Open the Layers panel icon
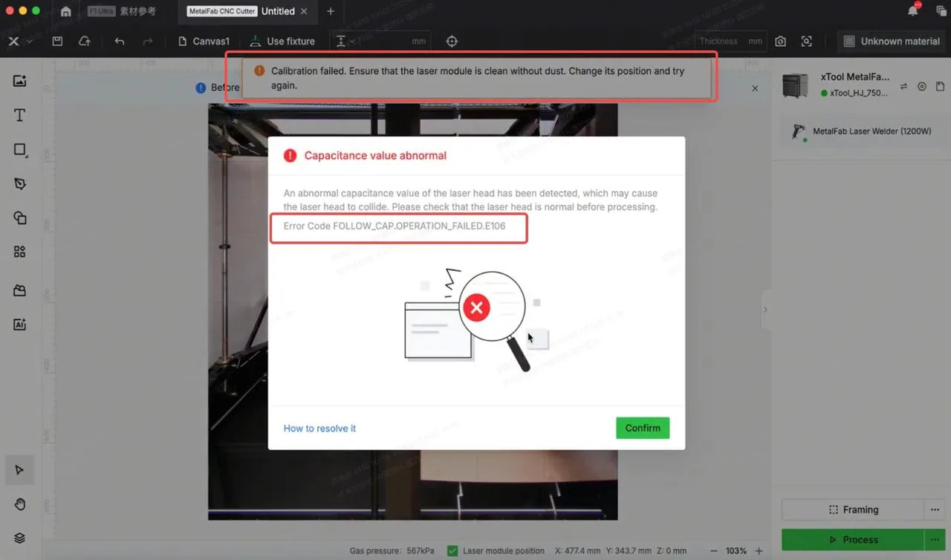951x560 pixels. point(20,538)
